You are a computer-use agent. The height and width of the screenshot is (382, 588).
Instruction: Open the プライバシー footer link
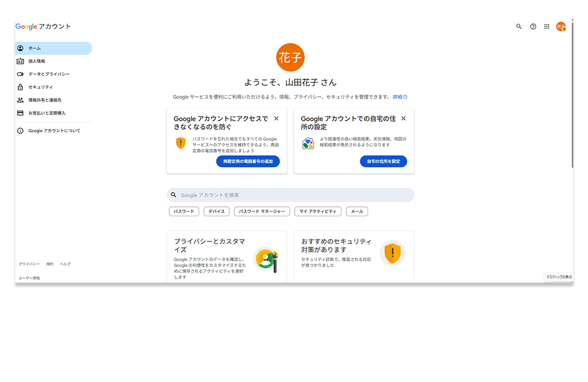coord(29,264)
